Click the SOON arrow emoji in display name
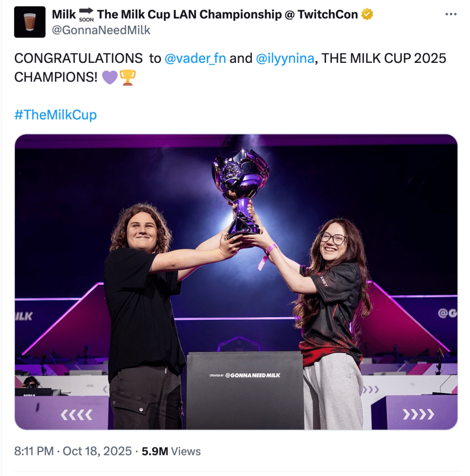Viewport: 470px width, 476px height. tap(86, 14)
